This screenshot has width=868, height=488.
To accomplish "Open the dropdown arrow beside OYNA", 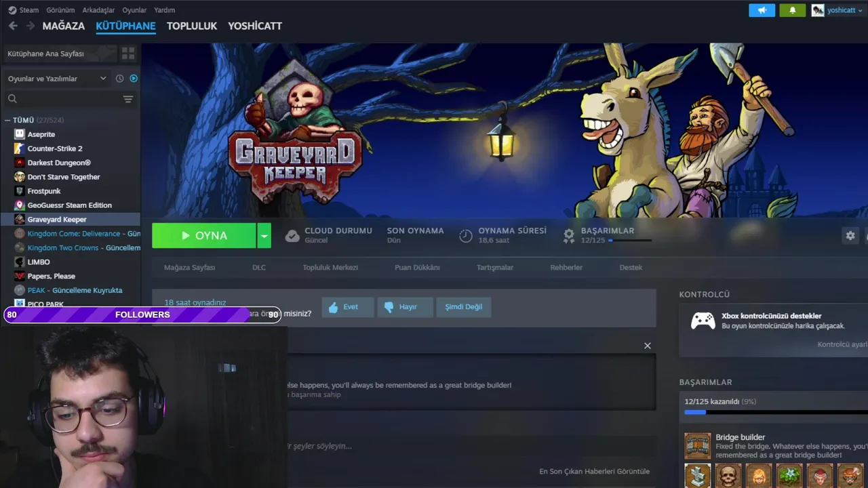I will 264,236.
